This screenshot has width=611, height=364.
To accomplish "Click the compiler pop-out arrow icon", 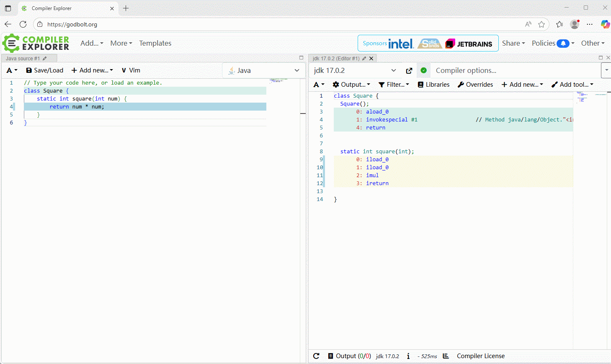I will [409, 71].
